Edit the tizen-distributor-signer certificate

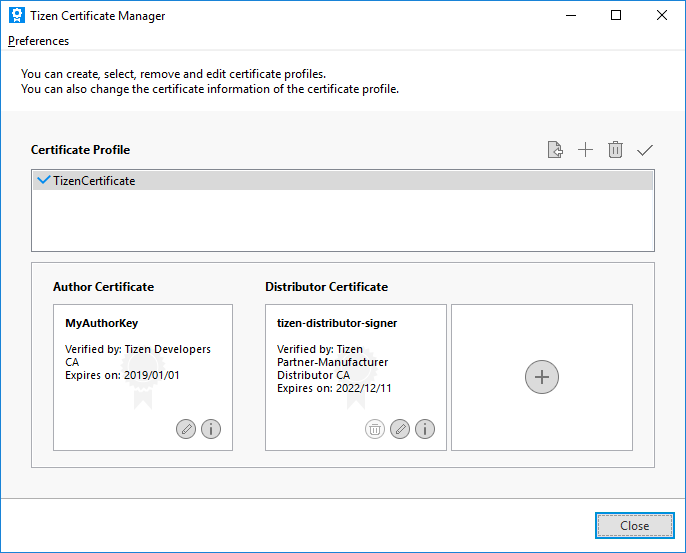click(x=400, y=429)
